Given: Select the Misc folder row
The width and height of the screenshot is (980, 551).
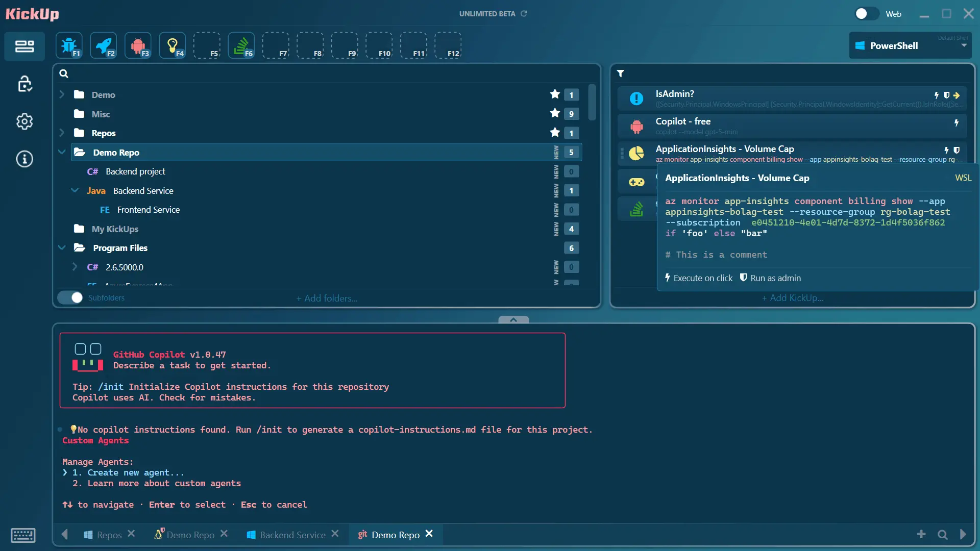Looking at the screenshot, I should point(327,114).
